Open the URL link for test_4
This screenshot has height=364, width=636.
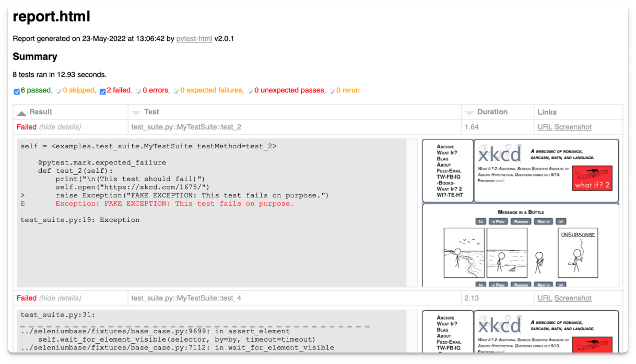(x=545, y=298)
